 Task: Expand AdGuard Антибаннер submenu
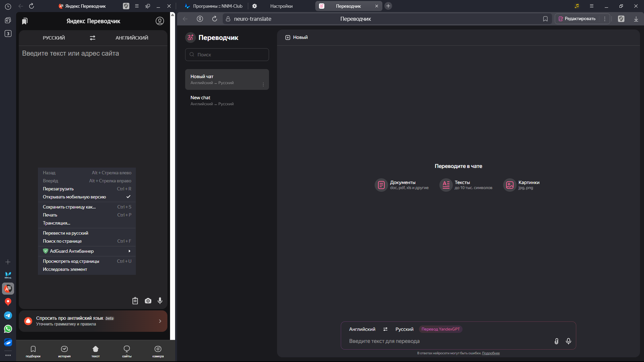pyautogui.click(x=87, y=251)
